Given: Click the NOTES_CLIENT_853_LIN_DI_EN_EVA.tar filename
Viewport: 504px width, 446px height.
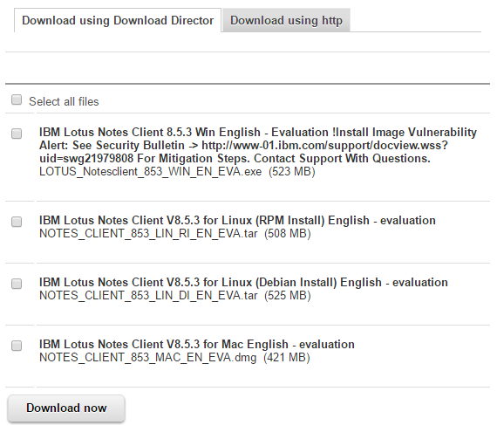Looking at the screenshot, I should (148, 296).
